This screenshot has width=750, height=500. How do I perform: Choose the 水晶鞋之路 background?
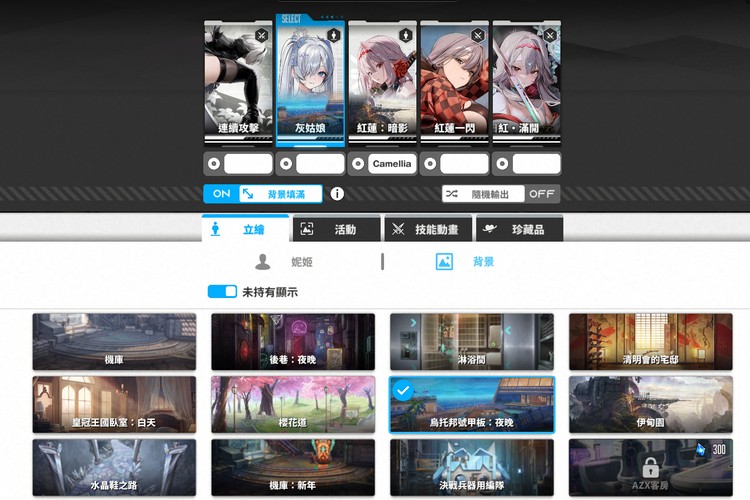coord(114,467)
